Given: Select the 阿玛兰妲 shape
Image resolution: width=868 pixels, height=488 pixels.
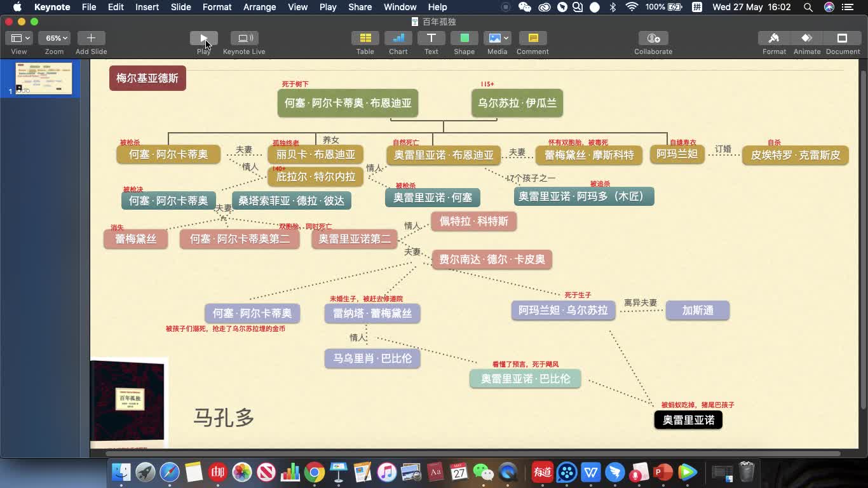Looking at the screenshot, I should point(677,154).
